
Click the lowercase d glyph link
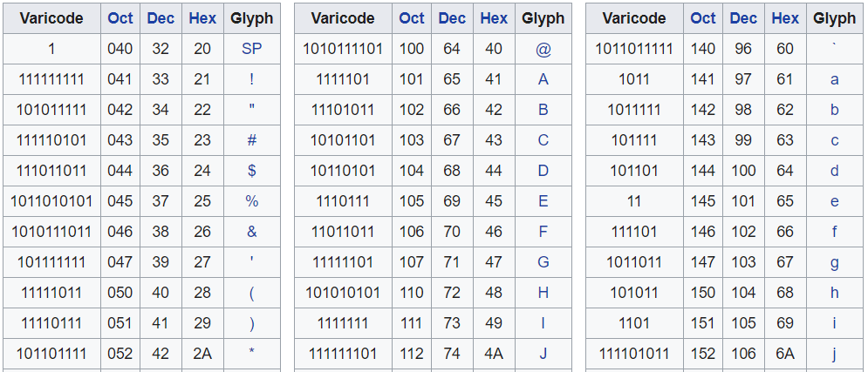click(835, 171)
